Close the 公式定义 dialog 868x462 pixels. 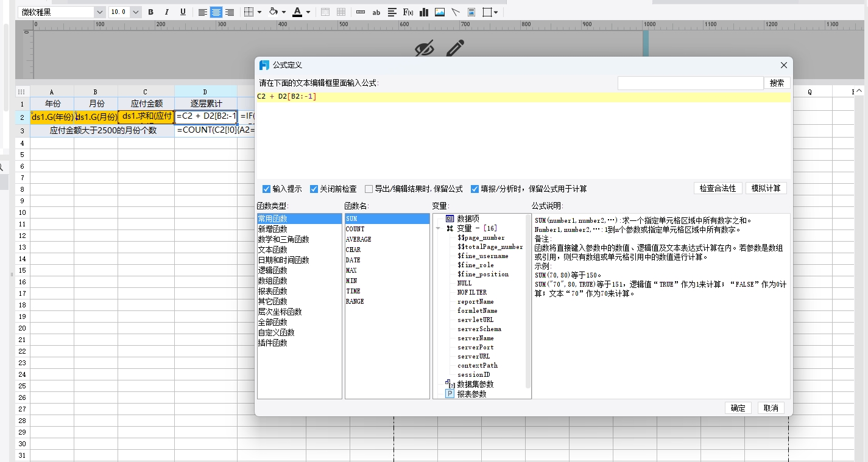[783, 65]
